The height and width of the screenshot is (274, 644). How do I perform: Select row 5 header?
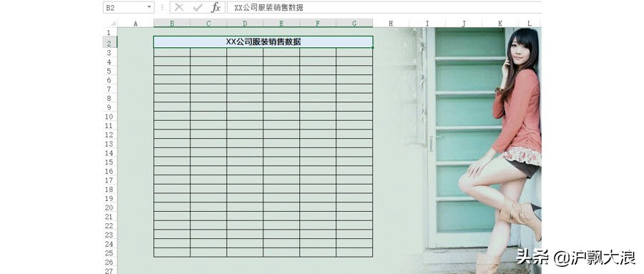(109, 71)
